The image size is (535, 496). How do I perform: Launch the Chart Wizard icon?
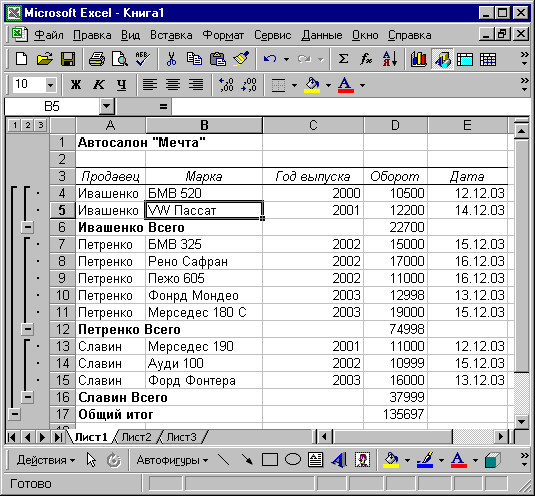coord(419,59)
